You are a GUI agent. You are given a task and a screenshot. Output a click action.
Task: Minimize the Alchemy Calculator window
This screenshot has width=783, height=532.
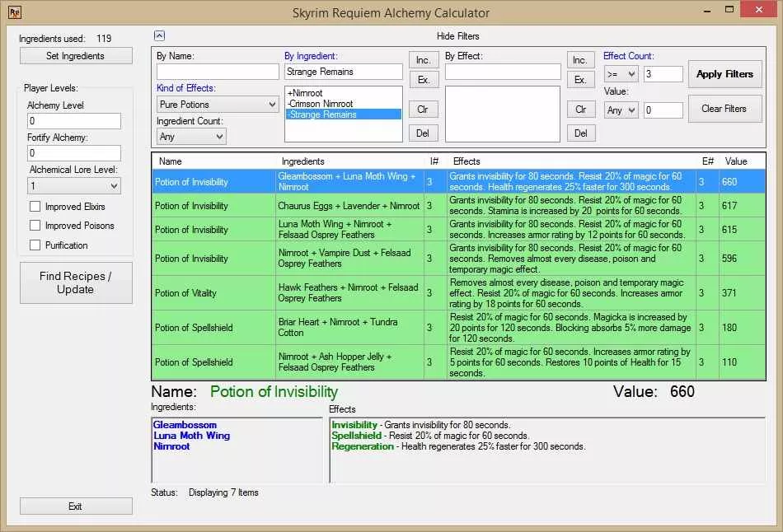pyautogui.click(x=707, y=10)
